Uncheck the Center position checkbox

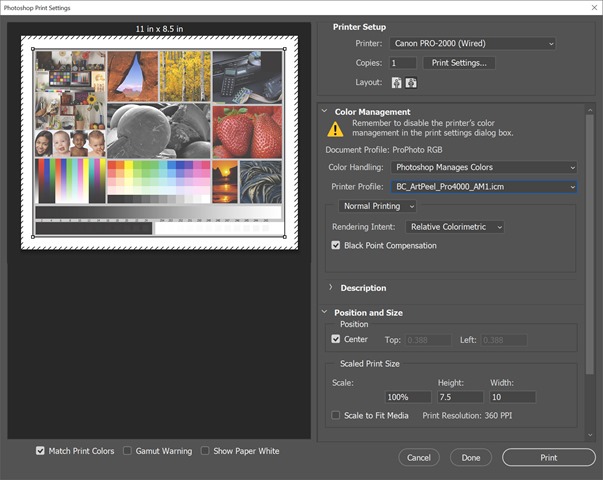[x=336, y=339]
